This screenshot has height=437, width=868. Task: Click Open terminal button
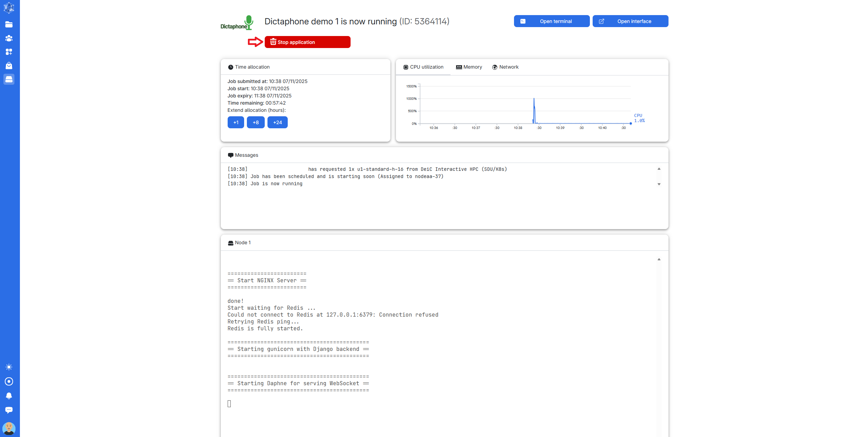tap(551, 21)
